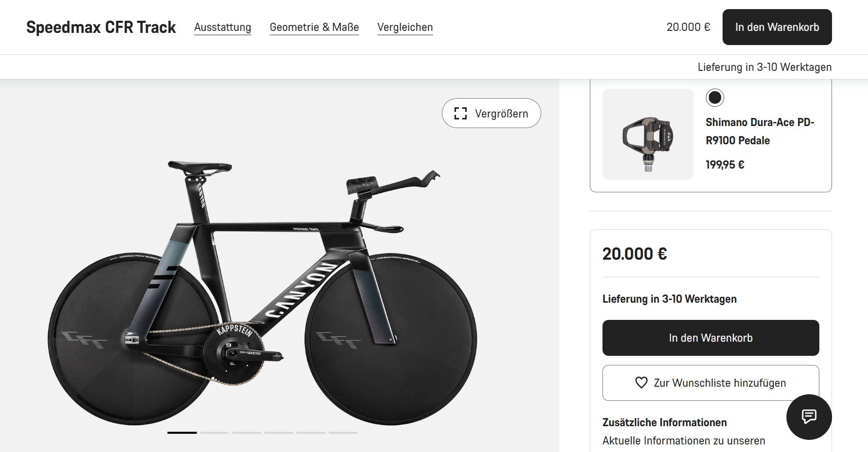Click the Vergrößern fullscreen button
Screen dimensions: 868x452
[x=491, y=113]
